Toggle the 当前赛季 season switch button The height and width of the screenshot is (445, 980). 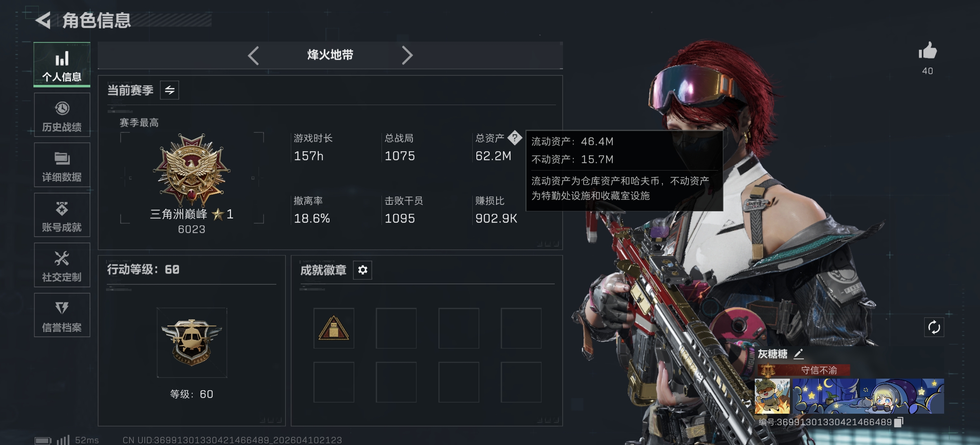pyautogui.click(x=170, y=90)
